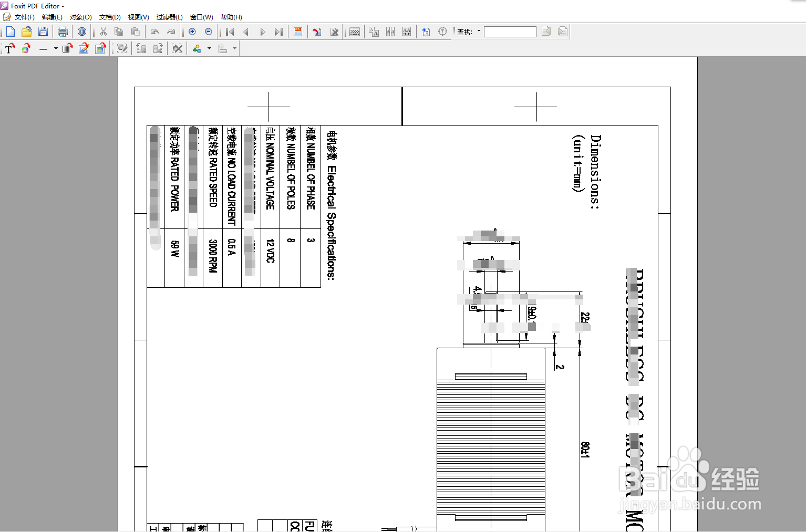Open the 过滤器(L) menu
The height and width of the screenshot is (532, 806).
pos(169,17)
